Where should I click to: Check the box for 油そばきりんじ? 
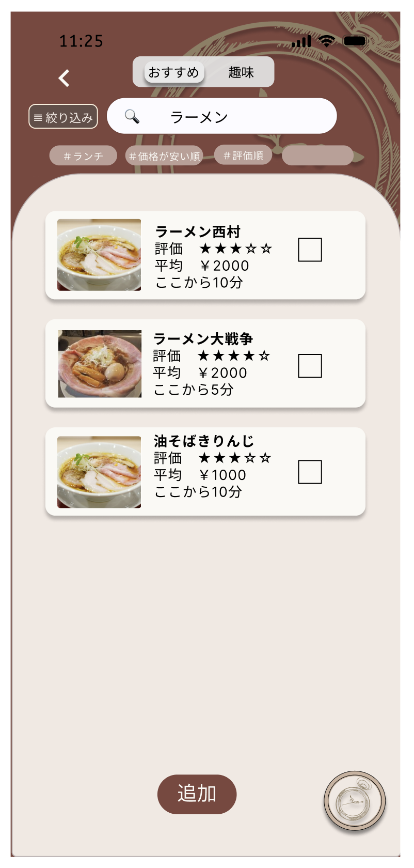310,472
